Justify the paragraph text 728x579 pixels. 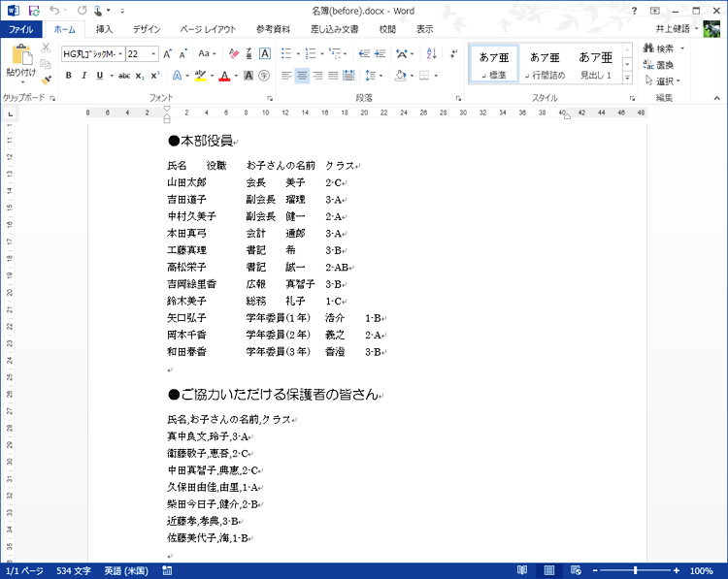tap(333, 75)
